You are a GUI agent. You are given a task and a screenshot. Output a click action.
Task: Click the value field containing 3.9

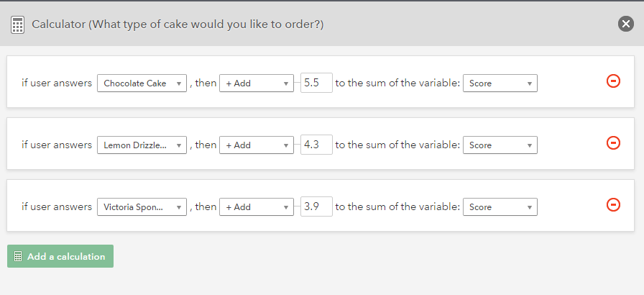(x=316, y=206)
